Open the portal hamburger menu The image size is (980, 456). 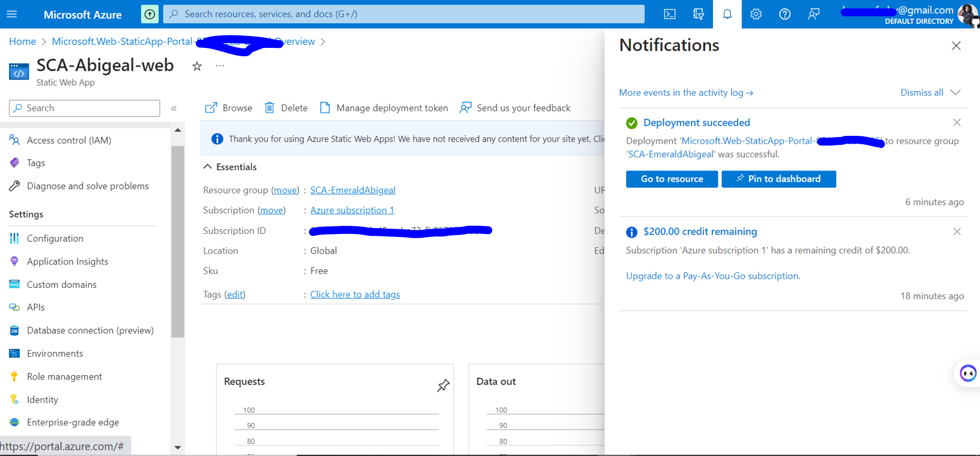point(12,14)
